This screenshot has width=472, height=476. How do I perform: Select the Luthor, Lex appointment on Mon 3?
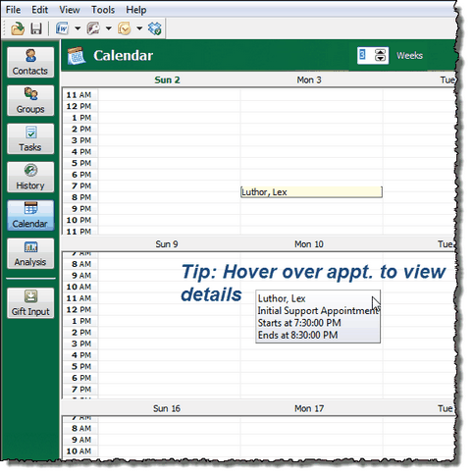311,192
